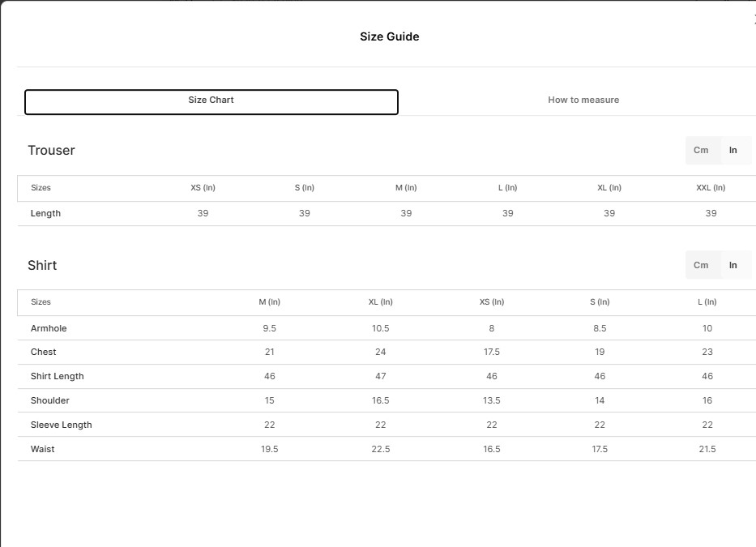Click the Chest row label
The width and height of the screenshot is (756, 547).
point(44,353)
